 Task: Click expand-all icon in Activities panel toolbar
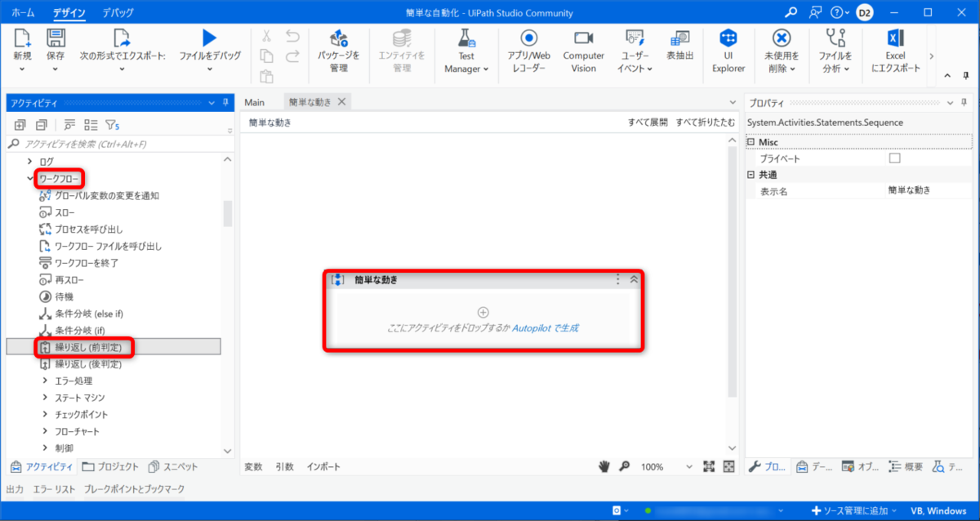click(20, 125)
